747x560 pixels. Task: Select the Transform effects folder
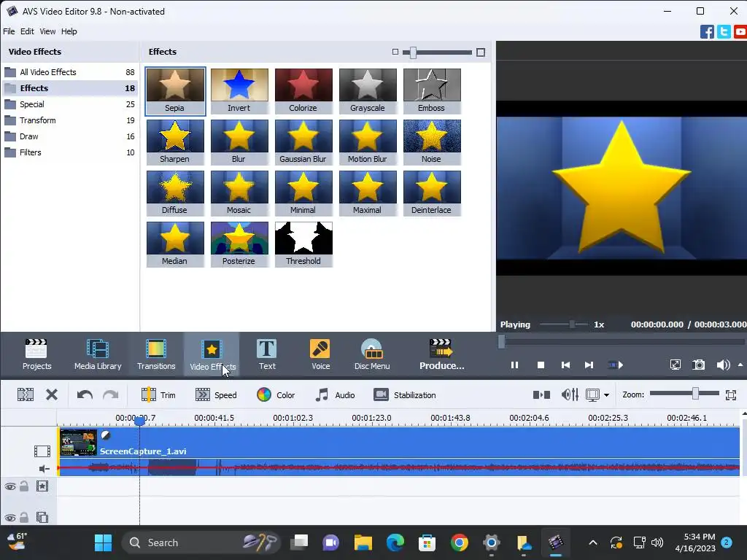(x=69, y=120)
